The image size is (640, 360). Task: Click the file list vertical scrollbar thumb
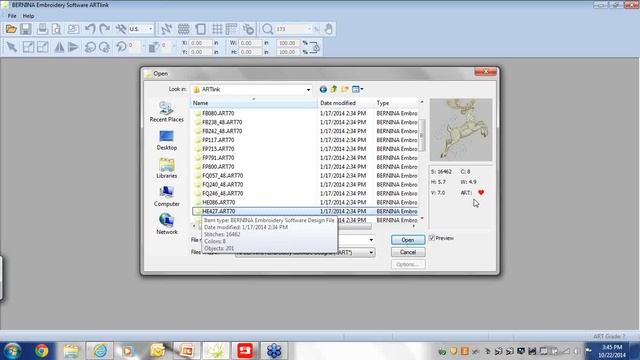[x=422, y=135]
